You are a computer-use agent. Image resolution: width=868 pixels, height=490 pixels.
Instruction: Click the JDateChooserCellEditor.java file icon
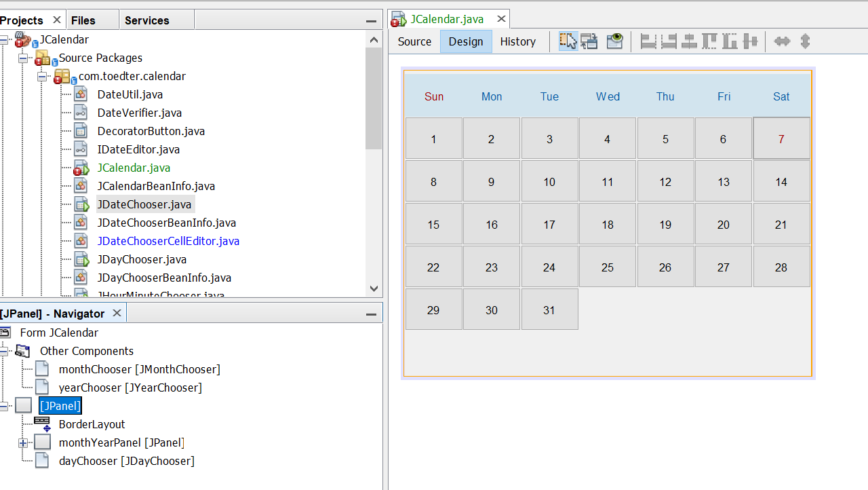coord(81,241)
